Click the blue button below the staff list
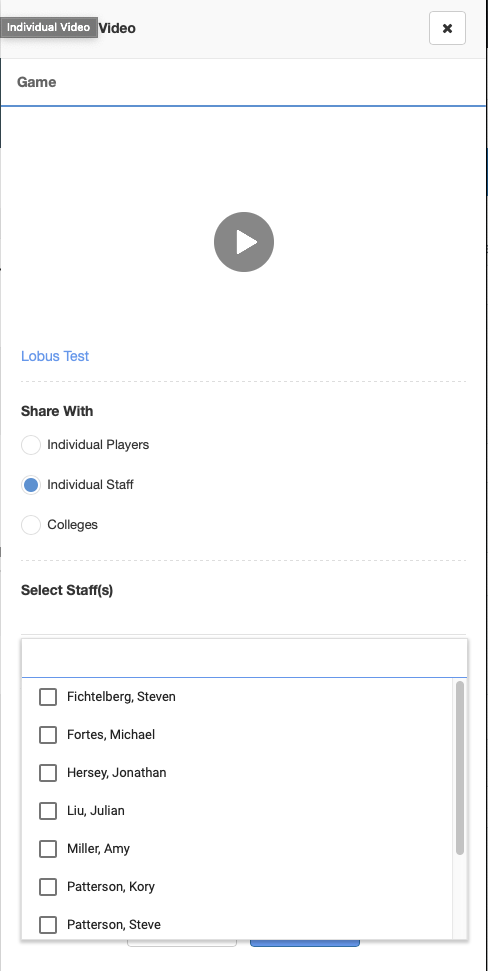This screenshot has height=971, width=488. [x=305, y=943]
